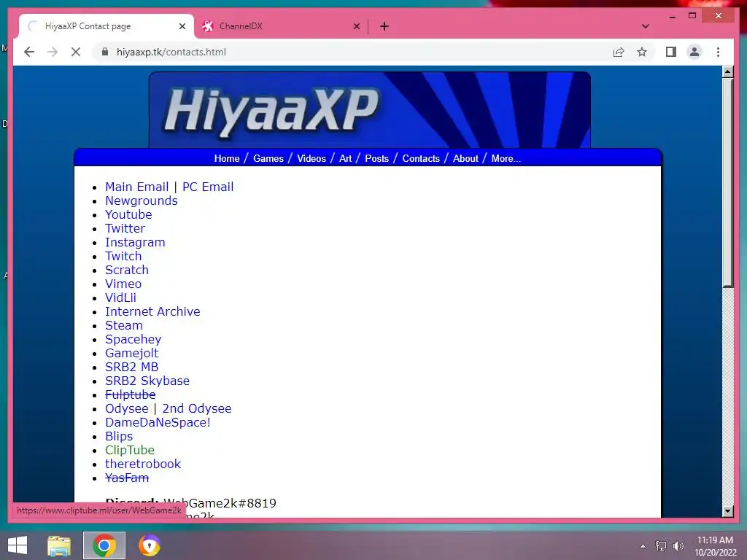747x560 pixels.
Task: Open the keyhole app icon on taskbar
Action: point(149,545)
